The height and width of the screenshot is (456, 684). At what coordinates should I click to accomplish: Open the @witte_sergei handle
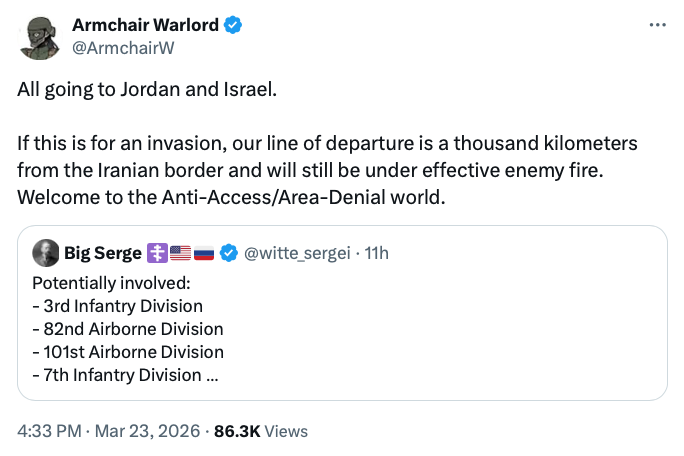point(295,254)
